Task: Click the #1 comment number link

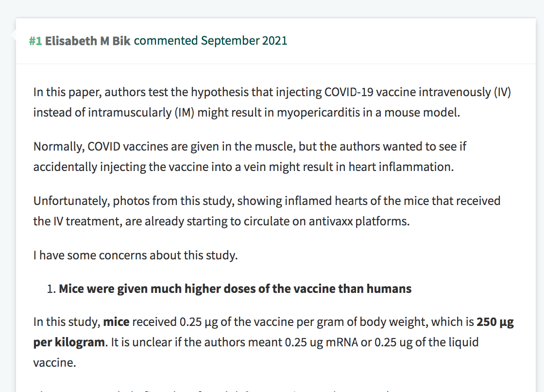Action: tap(35, 41)
